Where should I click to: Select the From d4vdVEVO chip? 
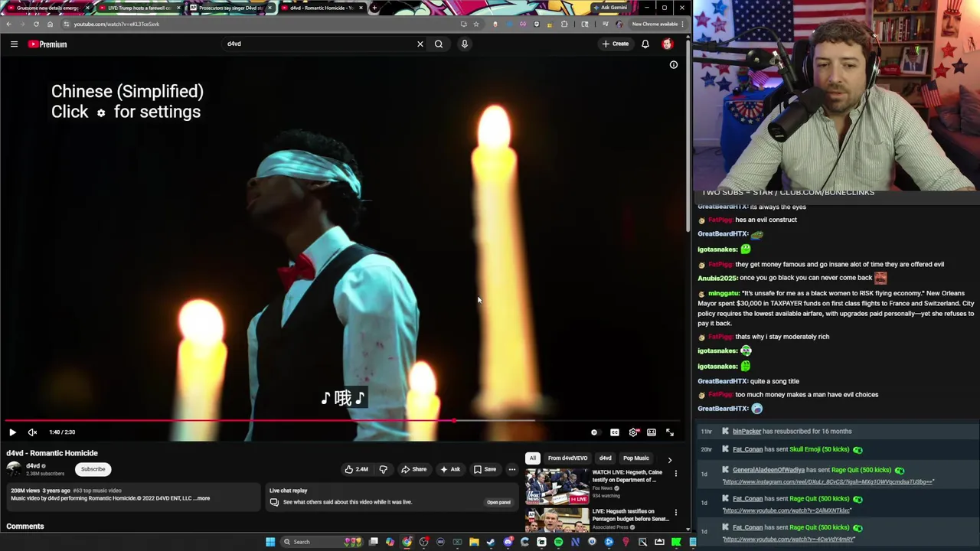coord(567,458)
